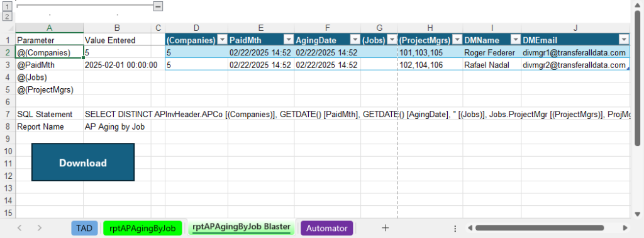Image resolution: width=644 pixels, height=238 pixels.
Task: Select cell divmgr2@transferalldata.com
Action: coord(575,65)
